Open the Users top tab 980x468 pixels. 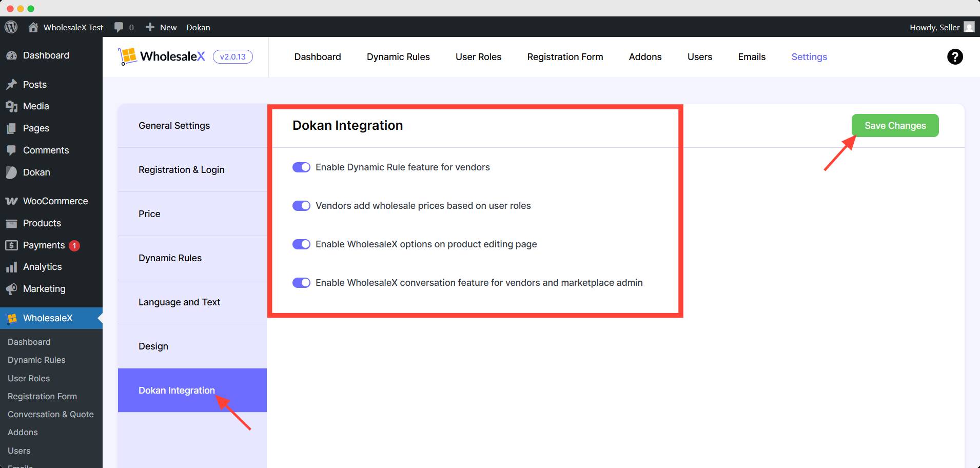(700, 57)
